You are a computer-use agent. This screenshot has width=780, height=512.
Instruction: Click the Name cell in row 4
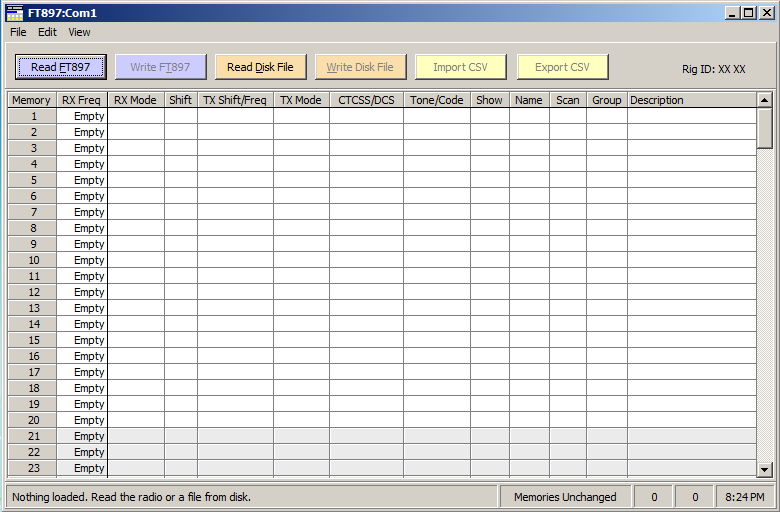pos(529,164)
